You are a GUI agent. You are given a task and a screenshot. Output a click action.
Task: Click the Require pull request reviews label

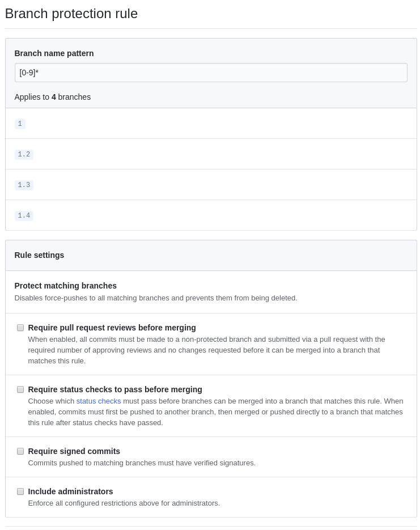tap(112, 328)
